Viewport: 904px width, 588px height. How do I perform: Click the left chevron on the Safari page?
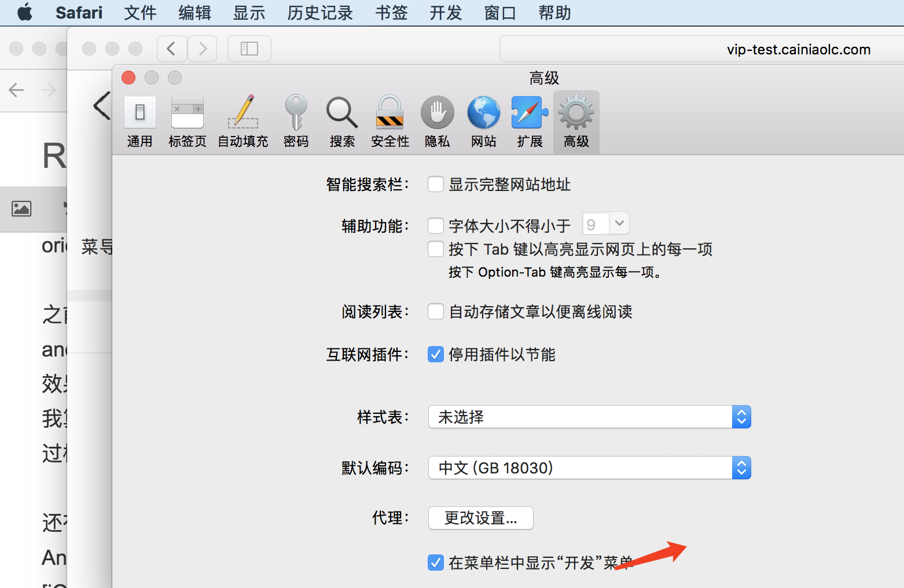102,106
